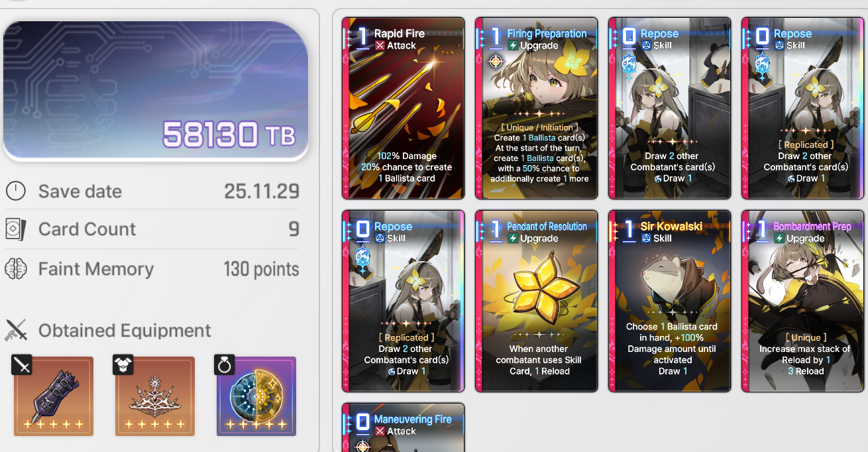Click the Save date clock icon
The width and height of the screenshot is (868, 452).
15,192
